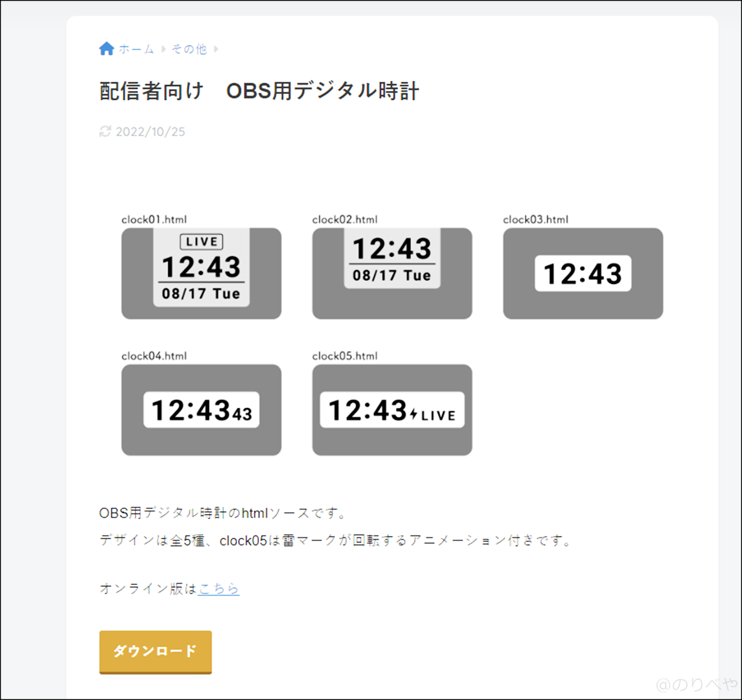Screen dimensions: 742x700
Task: Select the clock02.html preview image
Action: coord(392,273)
